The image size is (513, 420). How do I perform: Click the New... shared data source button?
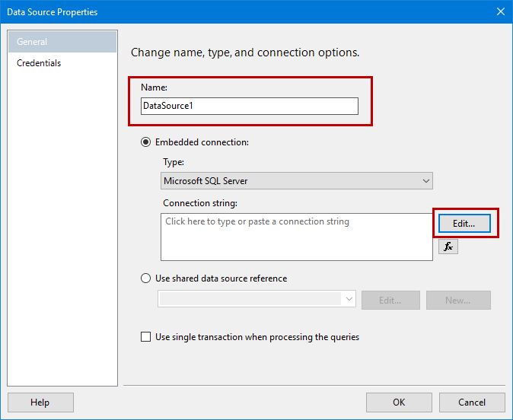click(458, 300)
